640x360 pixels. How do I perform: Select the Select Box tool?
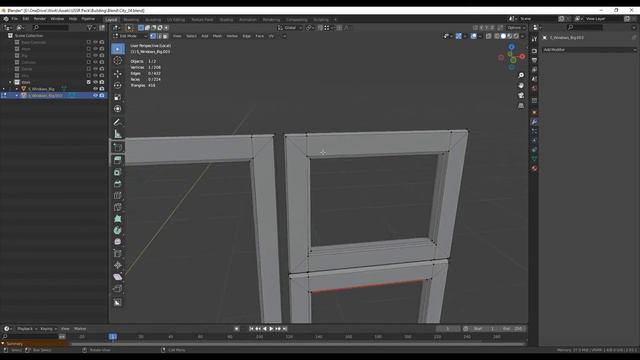[x=118, y=49]
